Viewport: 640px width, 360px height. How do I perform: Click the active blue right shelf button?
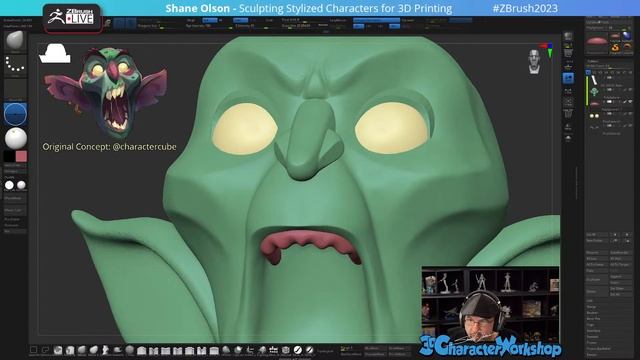pyautogui.click(x=568, y=78)
